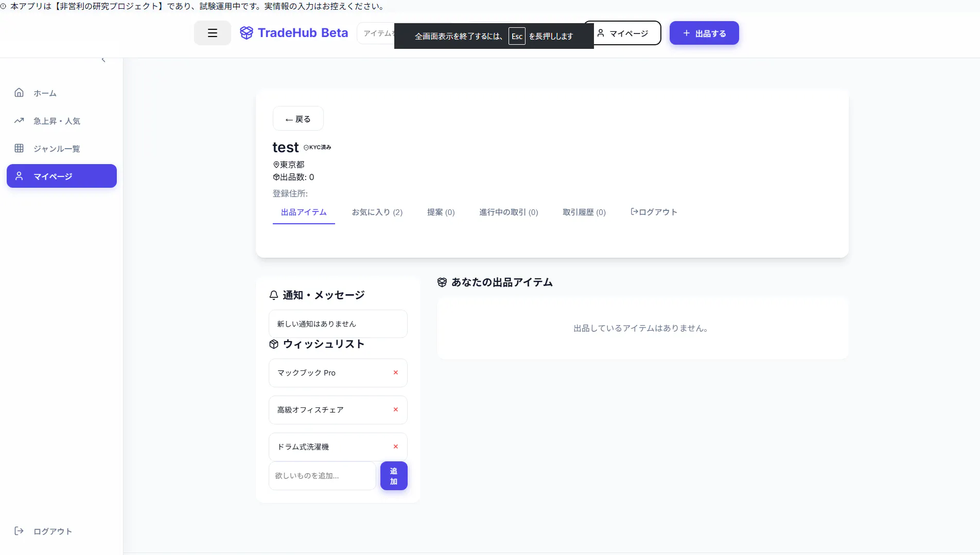Open ジャンル一覧 in the sidebar
The height and width of the screenshot is (555, 980).
[x=57, y=149]
